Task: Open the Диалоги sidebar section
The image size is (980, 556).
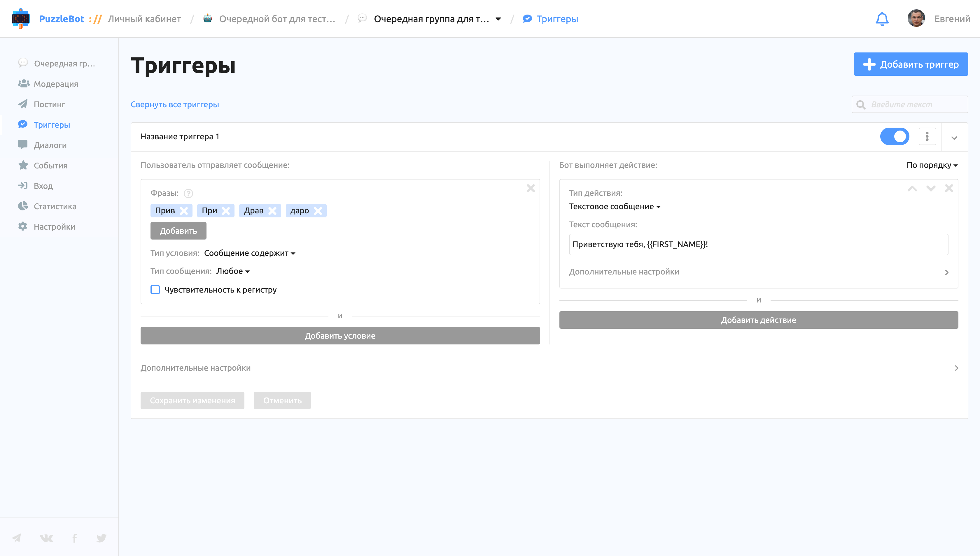Action: point(42,145)
